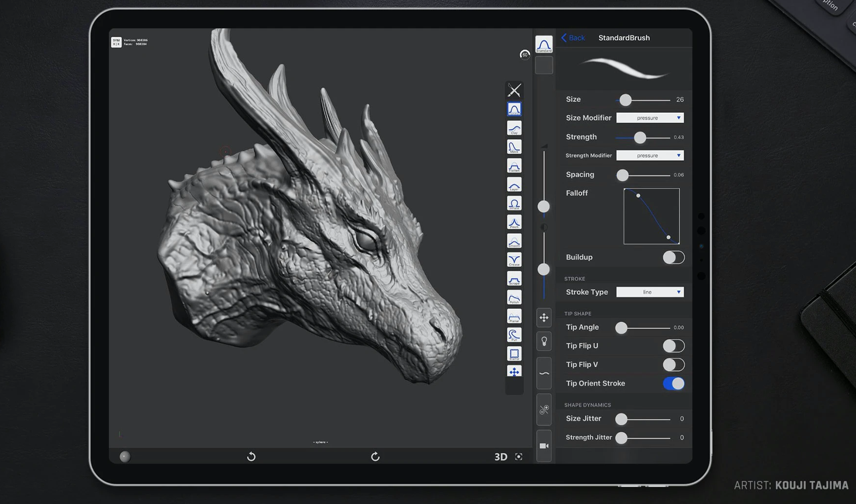Screen dimensions: 856x504
Task: Open the Size Modifier dropdown
Action: click(x=649, y=118)
